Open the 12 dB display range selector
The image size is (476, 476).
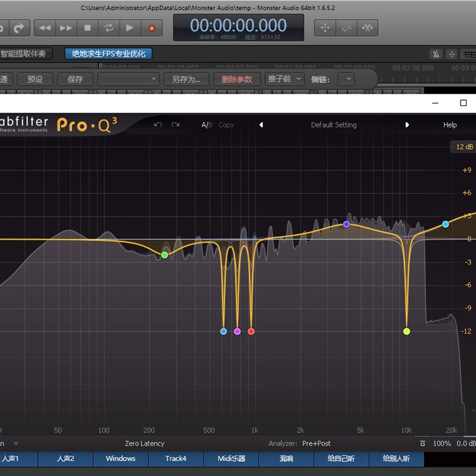tap(464, 147)
